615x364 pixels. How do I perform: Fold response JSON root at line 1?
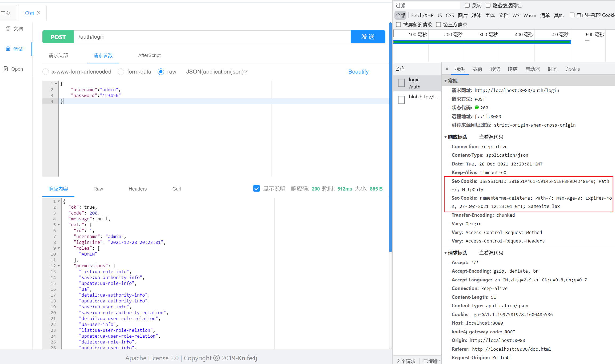[x=59, y=201]
